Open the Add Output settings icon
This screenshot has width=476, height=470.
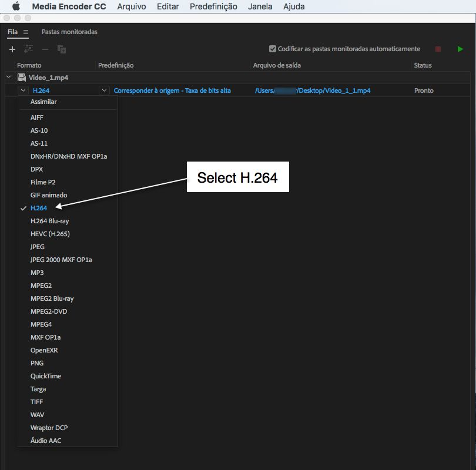(x=29, y=49)
